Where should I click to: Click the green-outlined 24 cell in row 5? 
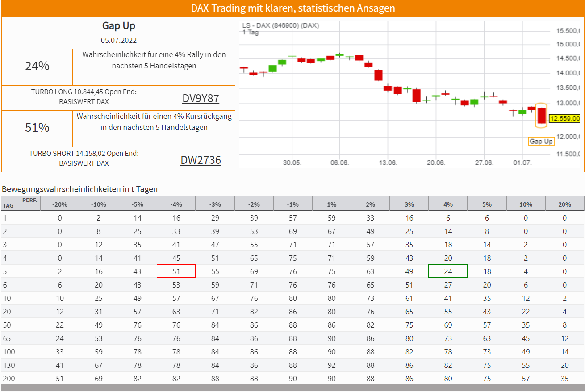[x=448, y=271]
